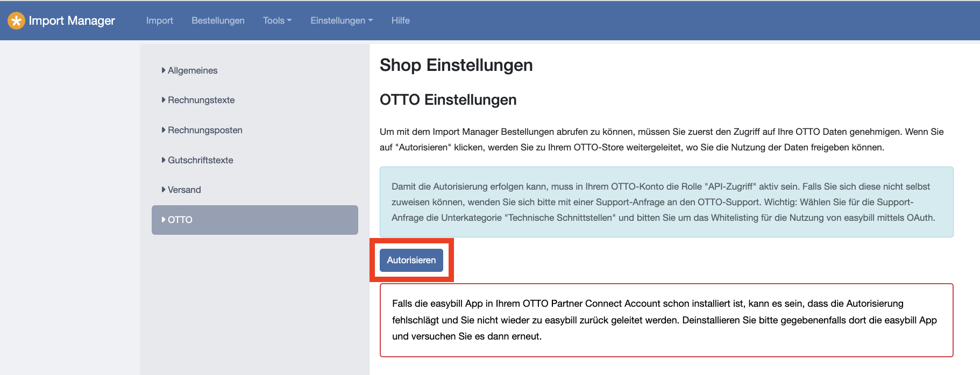Click the Import Manager star logo icon
980x375 pixels.
click(x=16, y=21)
